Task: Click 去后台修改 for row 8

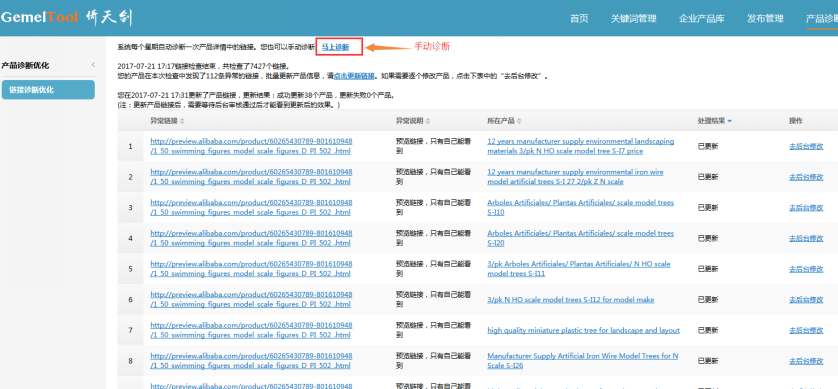Action: coord(806,361)
